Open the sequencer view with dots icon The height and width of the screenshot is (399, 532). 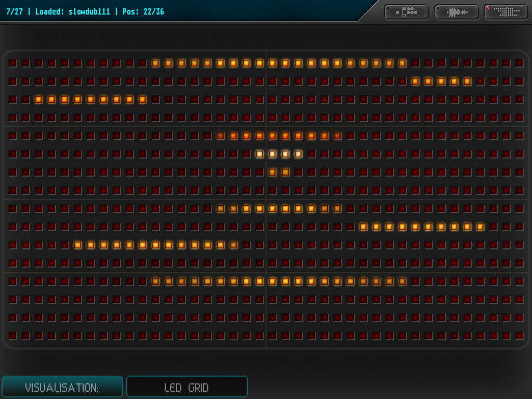tap(406, 12)
